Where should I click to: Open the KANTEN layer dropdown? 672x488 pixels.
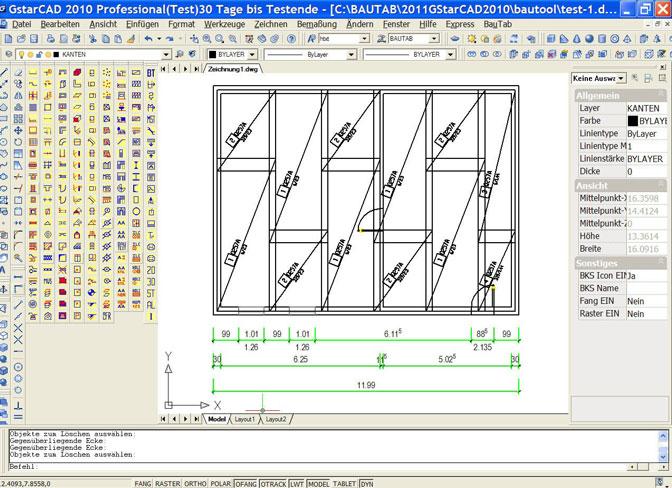[x=166, y=54]
